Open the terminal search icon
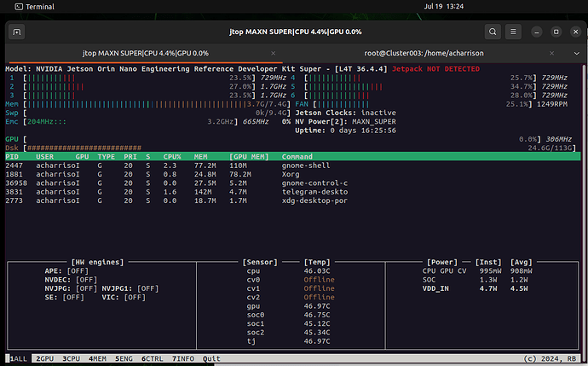The width and height of the screenshot is (588, 366). tap(493, 32)
